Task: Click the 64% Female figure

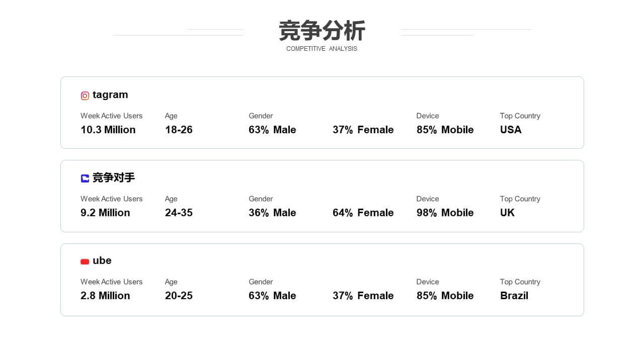Action: pyautogui.click(x=363, y=213)
